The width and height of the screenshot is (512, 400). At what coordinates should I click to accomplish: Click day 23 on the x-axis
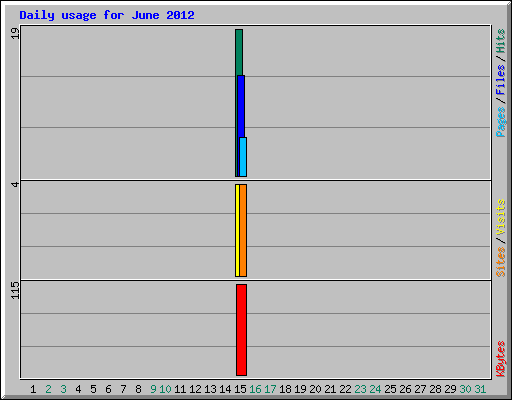(360, 389)
